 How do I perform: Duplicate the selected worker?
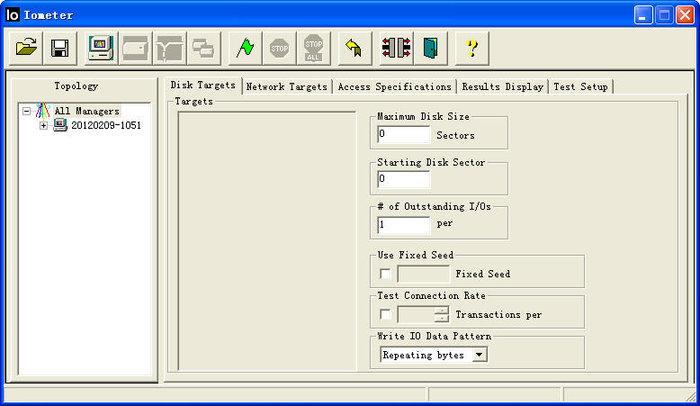click(x=204, y=48)
